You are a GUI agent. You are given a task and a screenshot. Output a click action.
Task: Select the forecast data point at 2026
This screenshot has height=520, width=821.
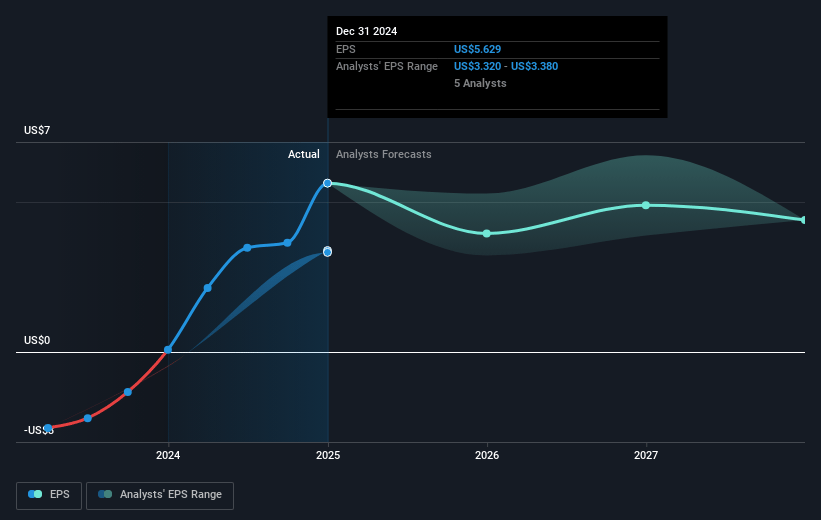coord(487,234)
